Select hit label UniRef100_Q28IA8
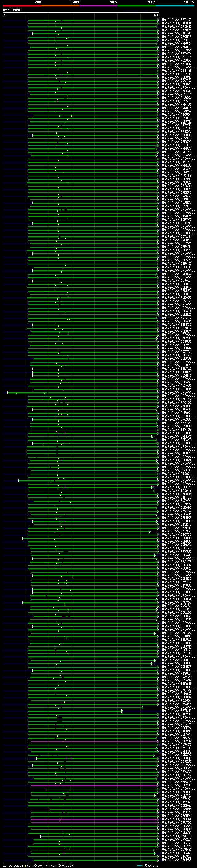Screen dimensions: 197x868 click(x=176, y=71)
